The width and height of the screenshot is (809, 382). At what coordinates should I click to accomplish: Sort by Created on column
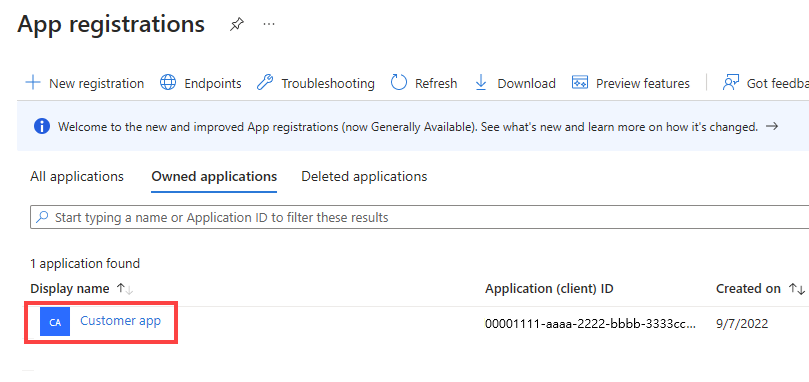pos(748,289)
